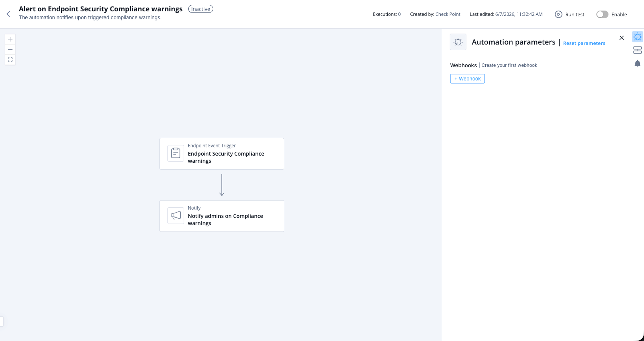This screenshot has height=341, width=644.
Task: Click the megaphone icon on Notify node
Action: tap(176, 215)
